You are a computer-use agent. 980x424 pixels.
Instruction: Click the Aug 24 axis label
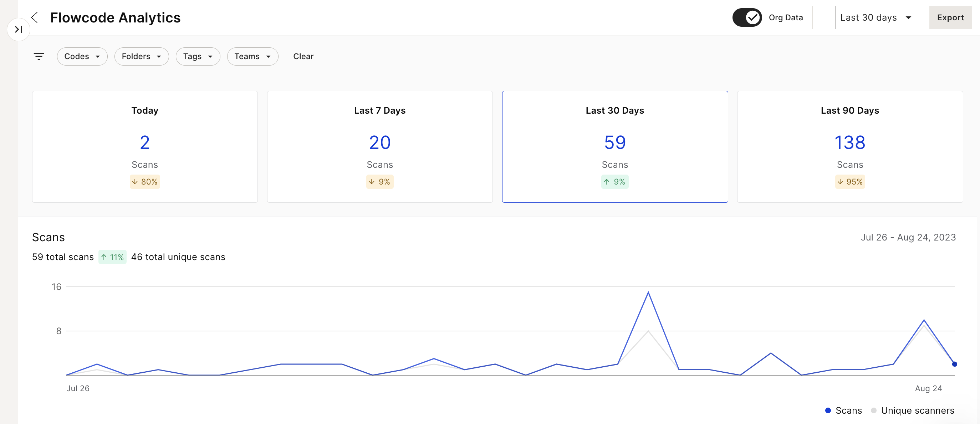point(928,388)
